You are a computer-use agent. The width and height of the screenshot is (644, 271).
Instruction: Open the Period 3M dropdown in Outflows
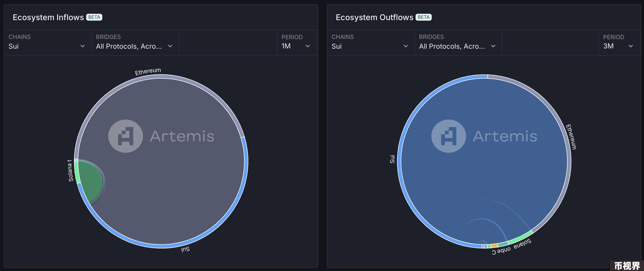click(x=619, y=43)
